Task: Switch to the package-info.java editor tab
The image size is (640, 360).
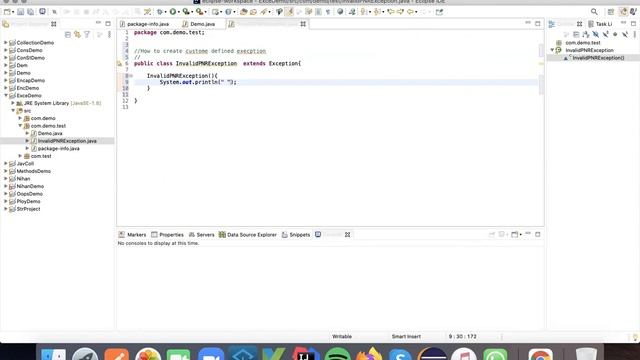Action: pyautogui.click(x=144, y=24)
